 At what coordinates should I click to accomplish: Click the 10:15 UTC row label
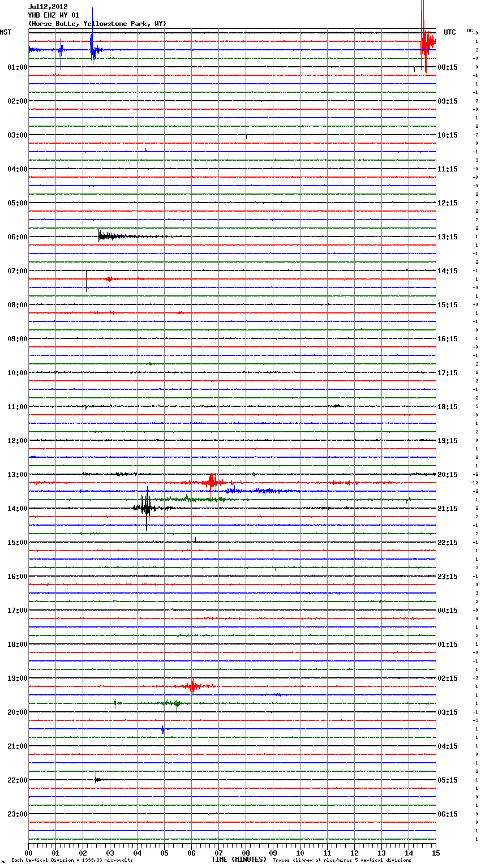point(448,135)
